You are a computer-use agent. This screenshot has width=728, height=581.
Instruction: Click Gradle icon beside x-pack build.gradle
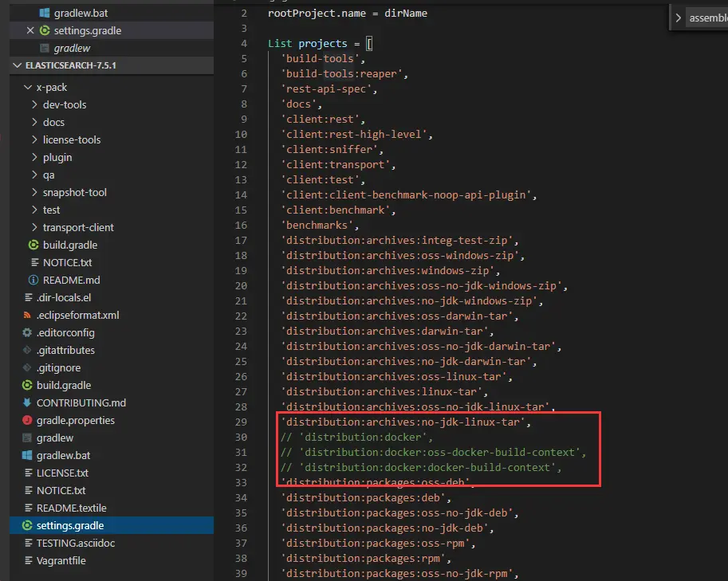pos(33,245)
